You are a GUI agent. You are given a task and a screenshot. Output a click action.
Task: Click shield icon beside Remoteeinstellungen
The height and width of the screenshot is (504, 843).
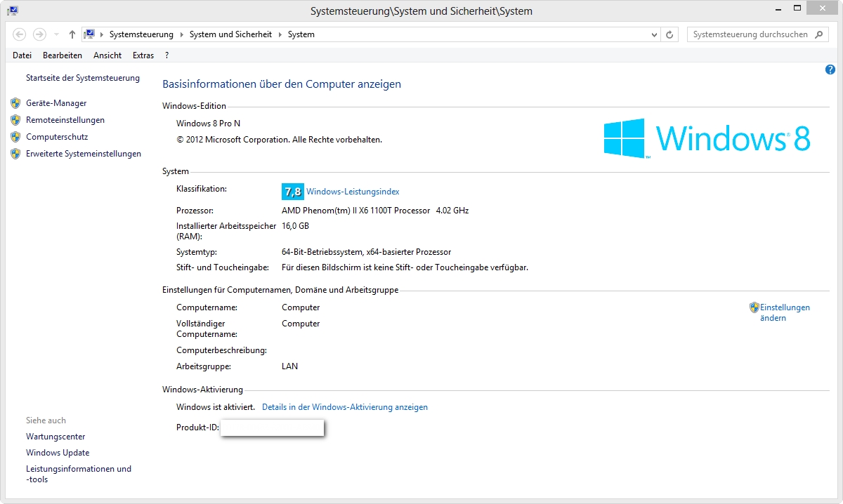tap(15, 120)
